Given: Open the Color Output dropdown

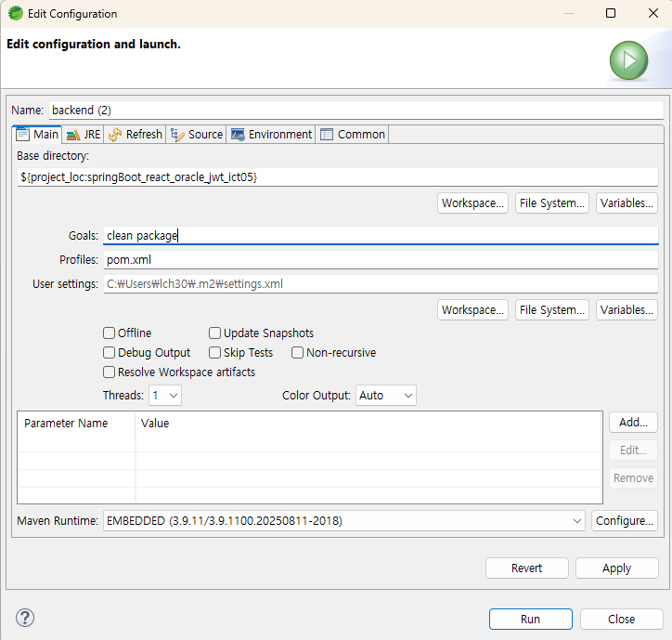Looking at the screenshot, I should point(386,395).
